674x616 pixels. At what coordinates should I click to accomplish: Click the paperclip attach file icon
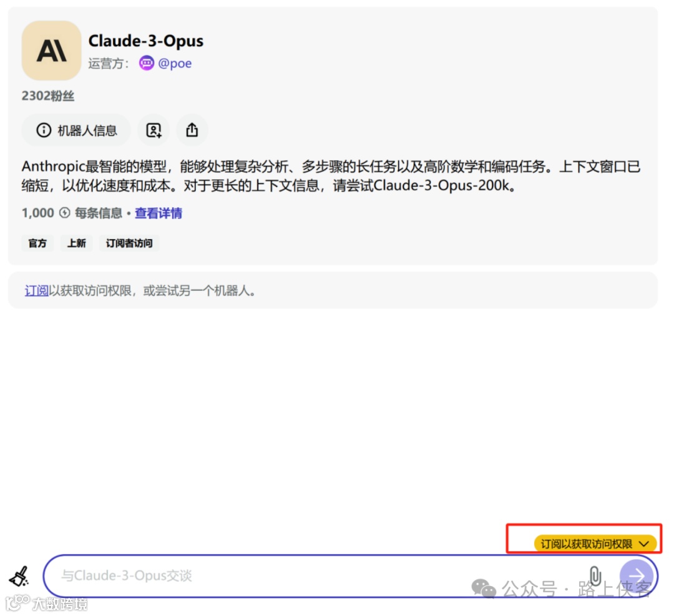pos(595,575)
